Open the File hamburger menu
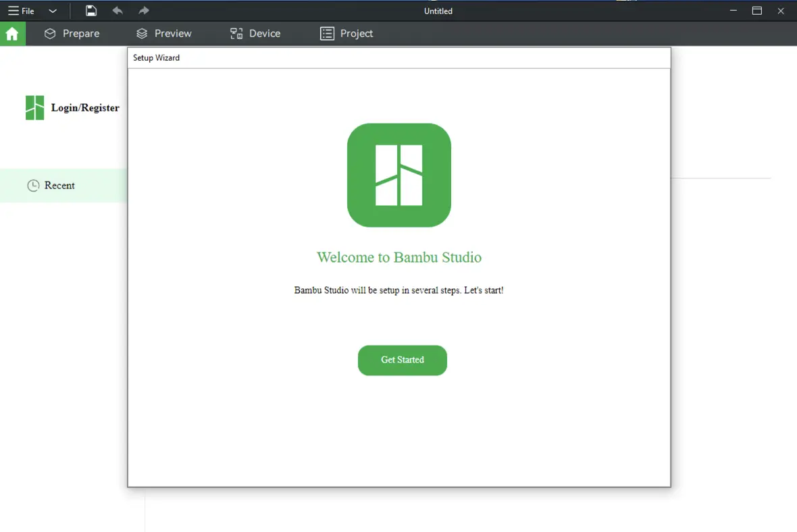797x532 pixels. [21, 11]
